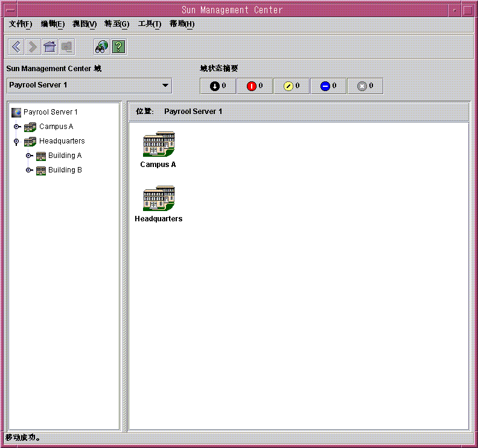The width and height of the screenshot is (478, 448).
Task: Click Building B icon in tree
Action: [41, 170]
